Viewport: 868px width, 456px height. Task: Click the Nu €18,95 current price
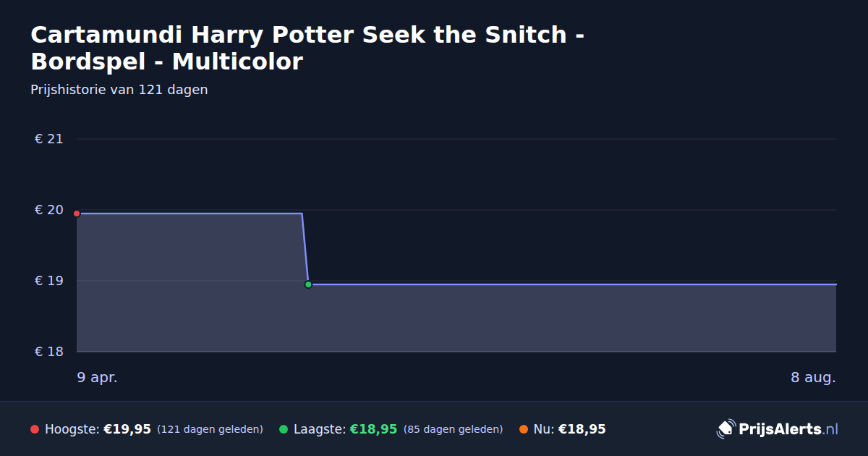click(582, 429)
